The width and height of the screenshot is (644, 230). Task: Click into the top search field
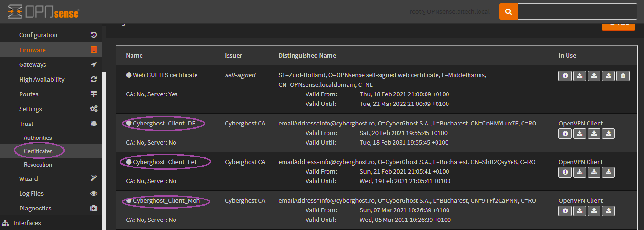pos(577,11)
